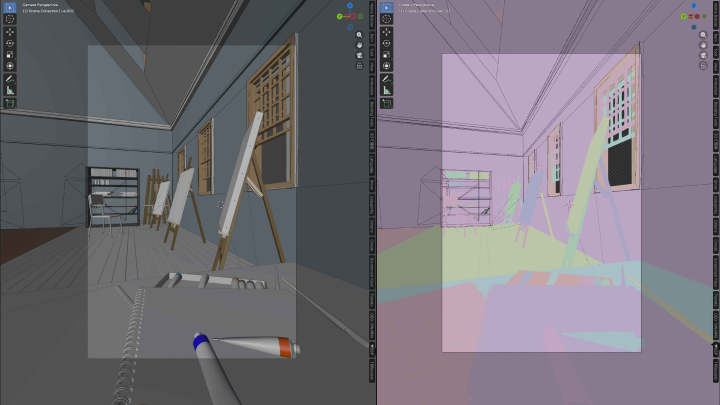Select the Move tool in left viewport
The image size is (720, 405).
click(10, 32)
